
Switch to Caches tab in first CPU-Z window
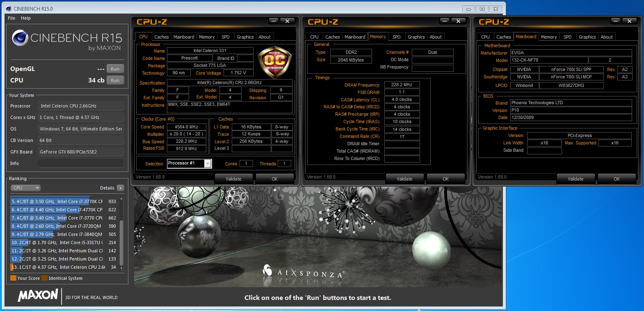point(162,37)
